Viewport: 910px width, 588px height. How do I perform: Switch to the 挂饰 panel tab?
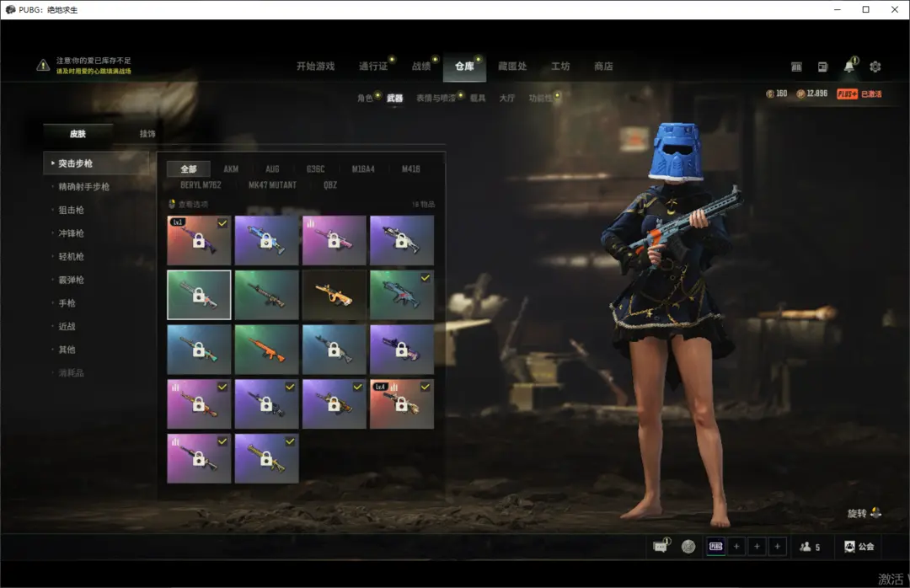point(147,134)
